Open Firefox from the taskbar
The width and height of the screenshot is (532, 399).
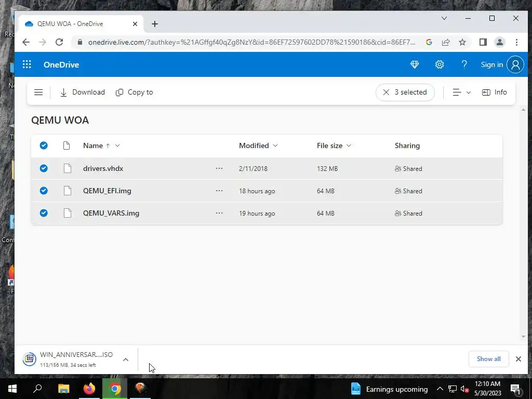[89, 389]
